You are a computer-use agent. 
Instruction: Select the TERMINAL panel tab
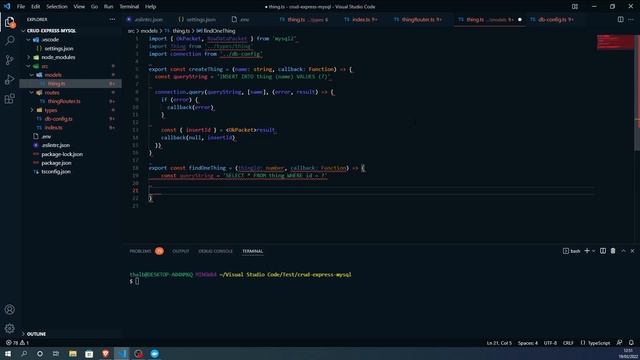(x=253, y=251)
